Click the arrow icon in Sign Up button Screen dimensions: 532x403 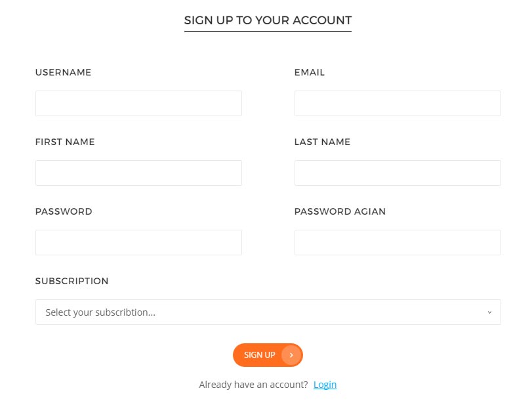pyautogui.click(x=291, y=355)
